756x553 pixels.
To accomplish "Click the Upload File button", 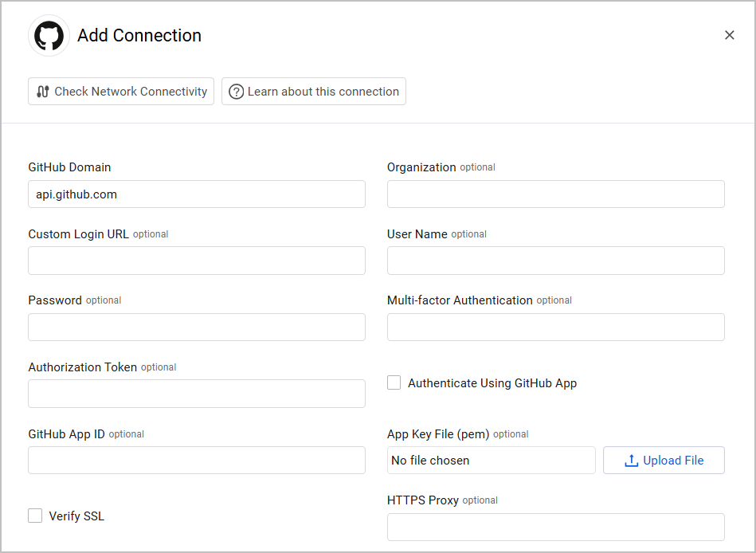I will point(664,460).
